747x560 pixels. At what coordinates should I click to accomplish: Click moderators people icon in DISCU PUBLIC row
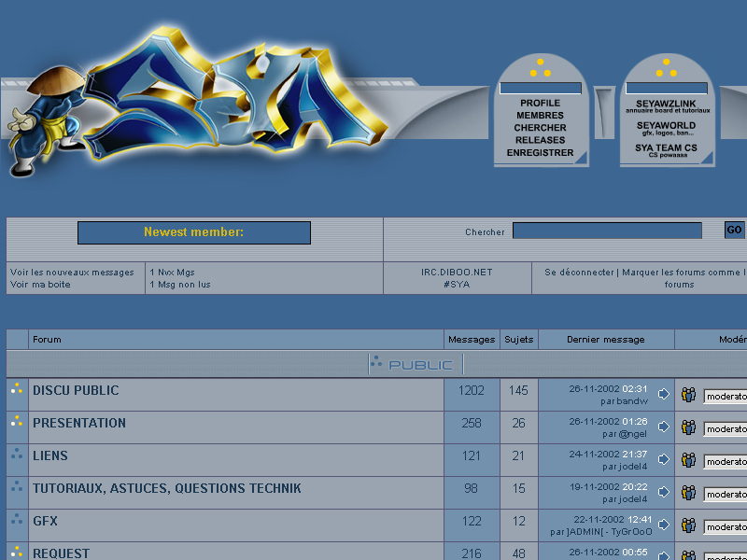(689, 395)
